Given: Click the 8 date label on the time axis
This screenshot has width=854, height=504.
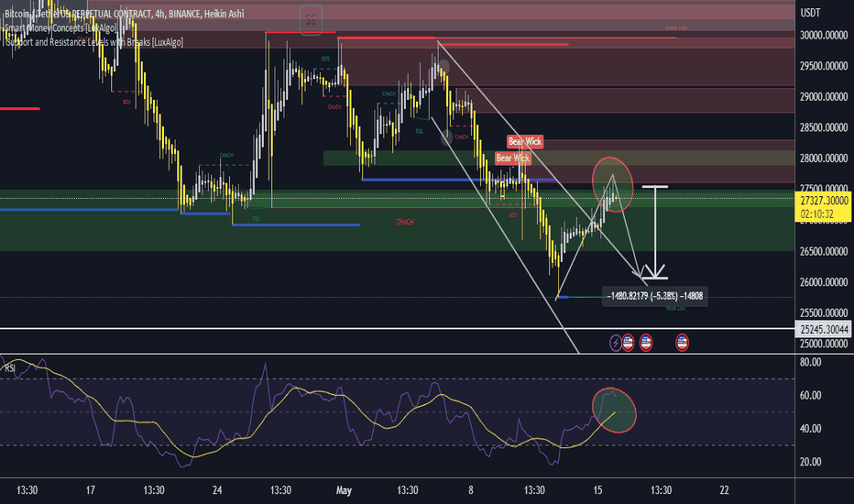Looking at the screenshot, I should [x=471, y=490].
